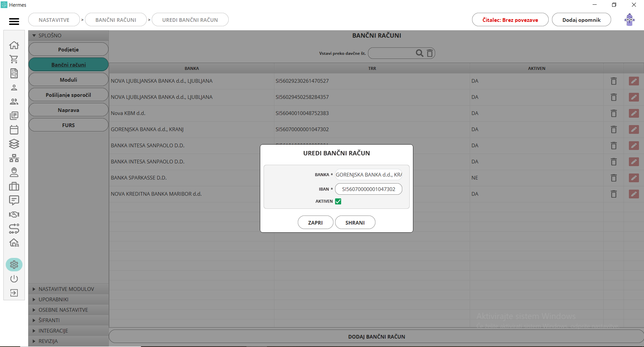Open the briefcase sidebar icon

[x=14, y=186]
